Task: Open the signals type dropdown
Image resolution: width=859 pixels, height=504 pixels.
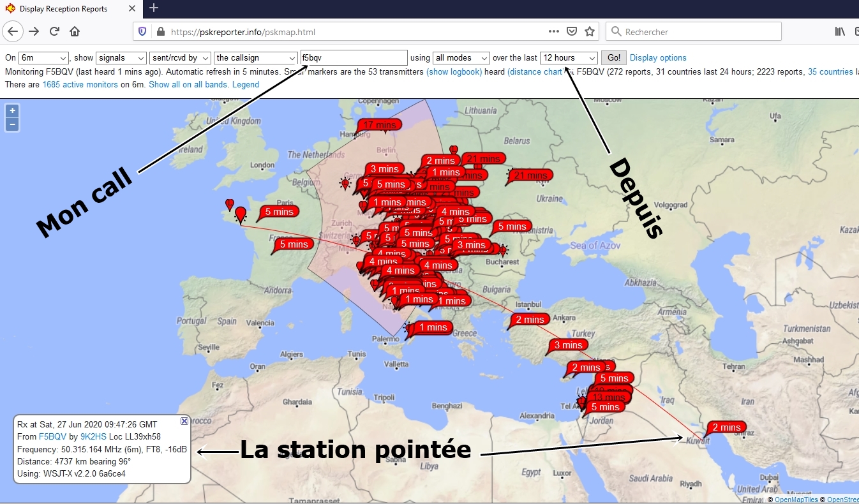Action: coord(121,58)
